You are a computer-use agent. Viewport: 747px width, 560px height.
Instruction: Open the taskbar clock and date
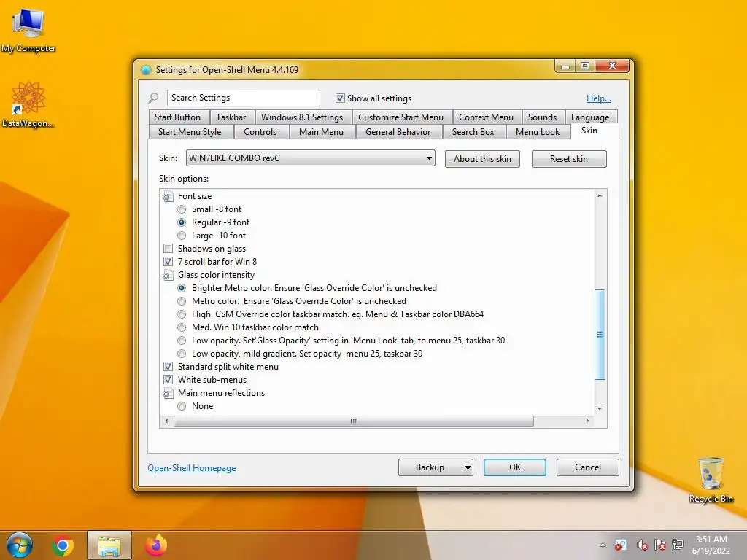(711, 545)
